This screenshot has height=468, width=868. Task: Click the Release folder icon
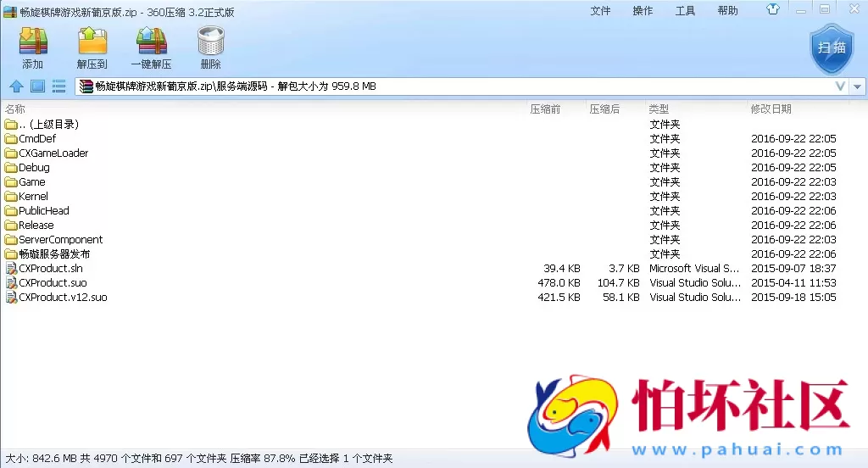pyautogui.click(x=11, y=225)
